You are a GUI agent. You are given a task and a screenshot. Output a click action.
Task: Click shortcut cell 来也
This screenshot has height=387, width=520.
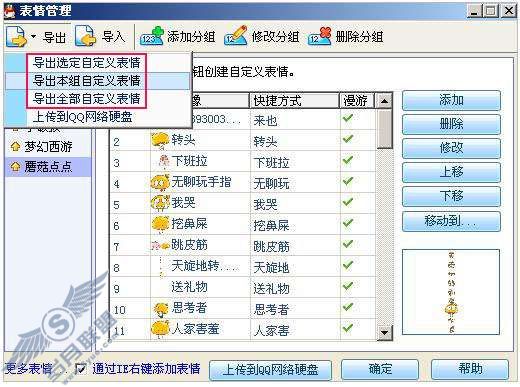click(x=265, y=120)
